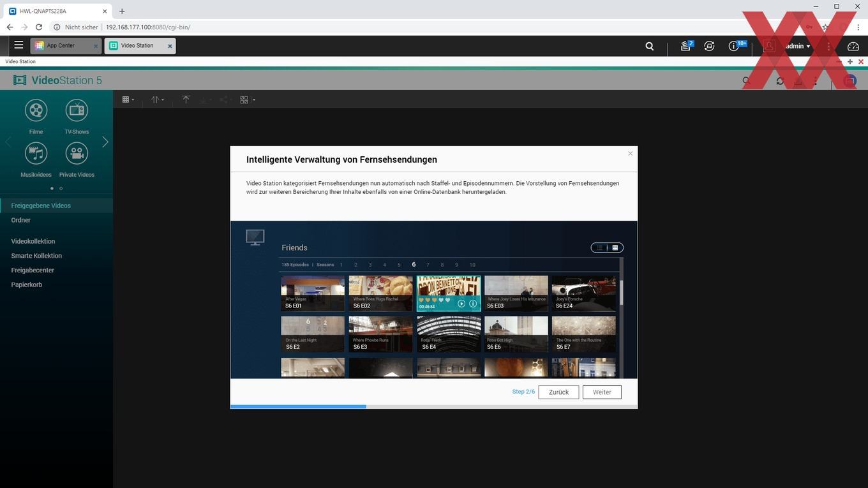Open the QTS main hamburger menu
The height and width of the screenshot is (488, 868).
click(19, 45)
